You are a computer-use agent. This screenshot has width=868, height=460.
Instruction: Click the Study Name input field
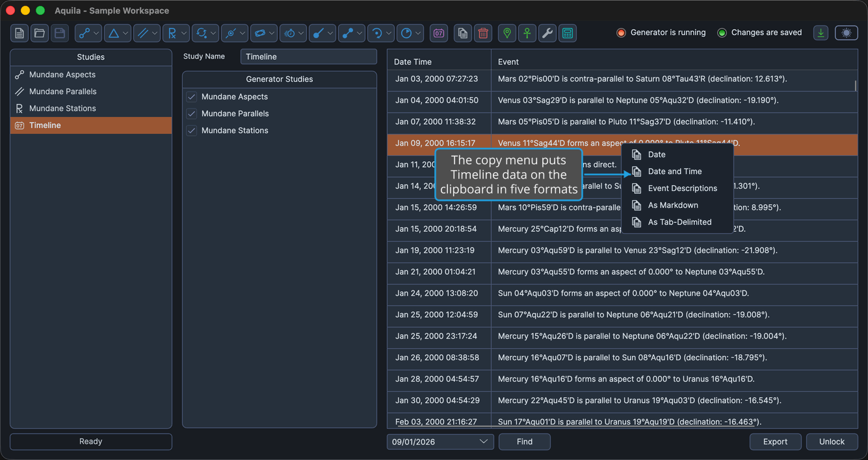309,57
